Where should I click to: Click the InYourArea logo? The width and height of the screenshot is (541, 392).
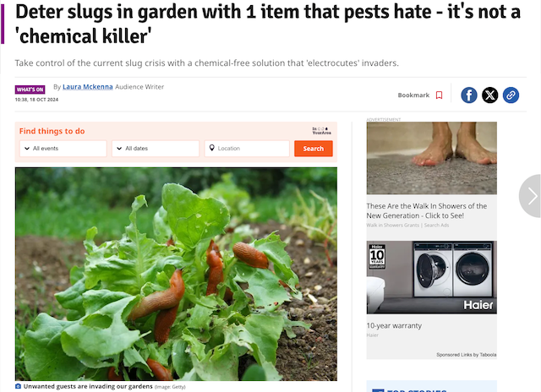coord(321,131)
